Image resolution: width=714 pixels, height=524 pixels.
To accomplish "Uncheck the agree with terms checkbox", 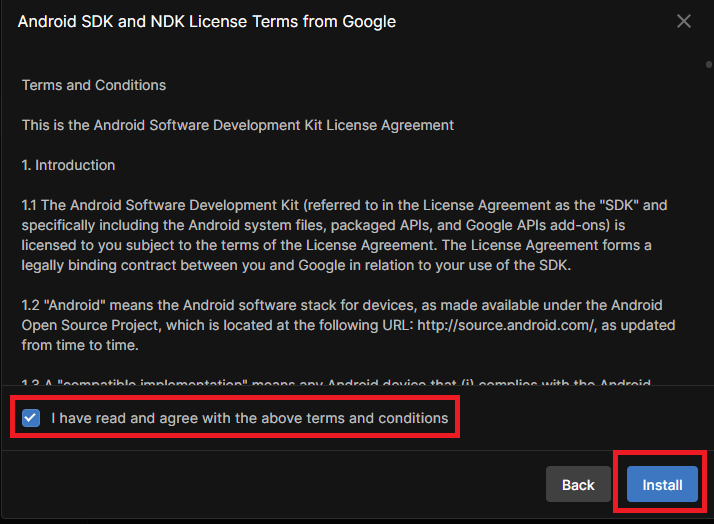I will point(31,418).
